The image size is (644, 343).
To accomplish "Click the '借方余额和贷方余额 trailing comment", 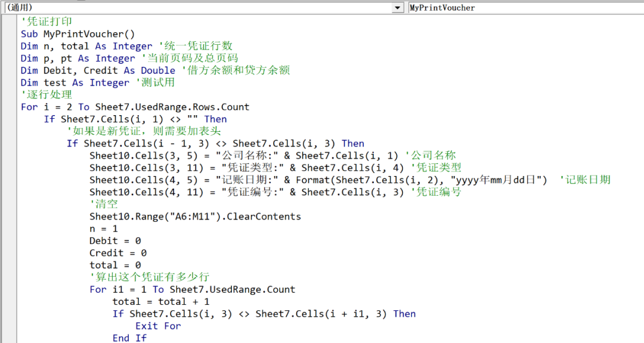I will point(236,70).
